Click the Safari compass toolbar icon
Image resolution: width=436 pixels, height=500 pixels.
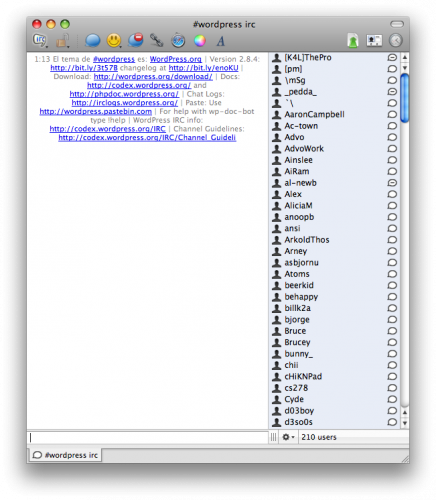pyautogui.click(x=178, y=41)
